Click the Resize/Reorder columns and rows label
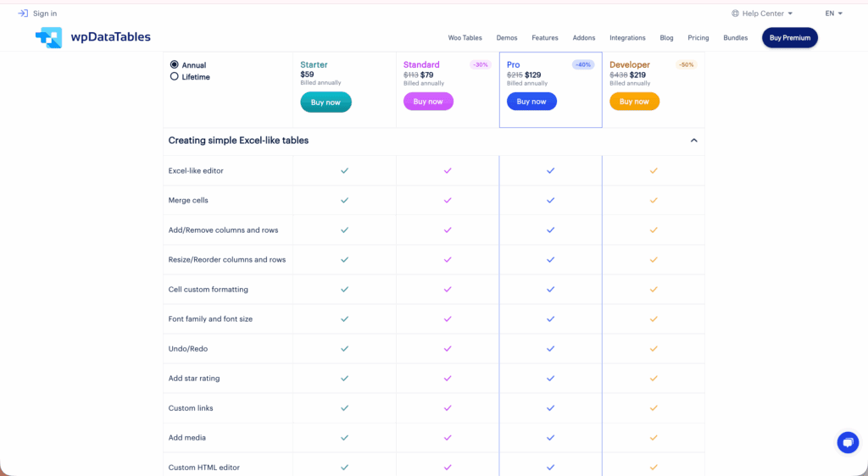Image resolution: width=868 pixels, height=476 pixels. point(227,260)
